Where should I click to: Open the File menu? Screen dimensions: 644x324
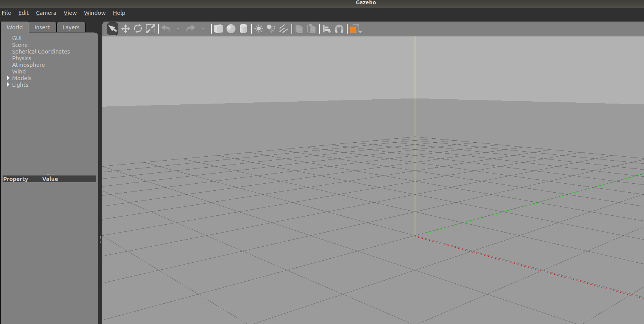point(6,13)
